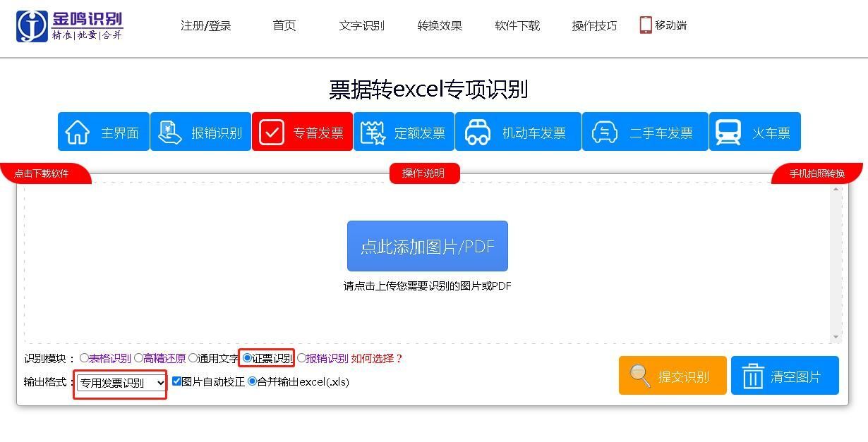Open the 定额发票 ticket icon tile
The width and height of the screenshot is (868, 442).
(373, 133)
